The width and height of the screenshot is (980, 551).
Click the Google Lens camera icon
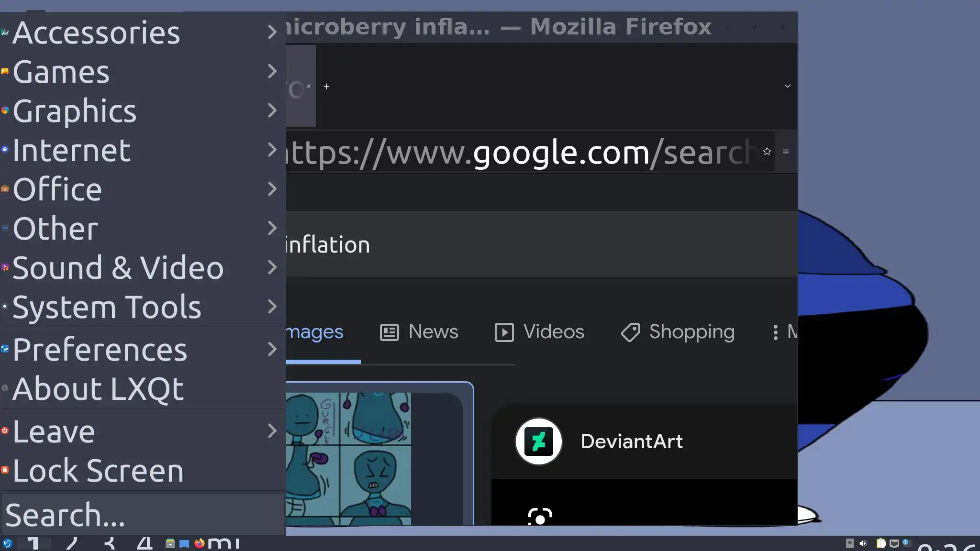540,518
